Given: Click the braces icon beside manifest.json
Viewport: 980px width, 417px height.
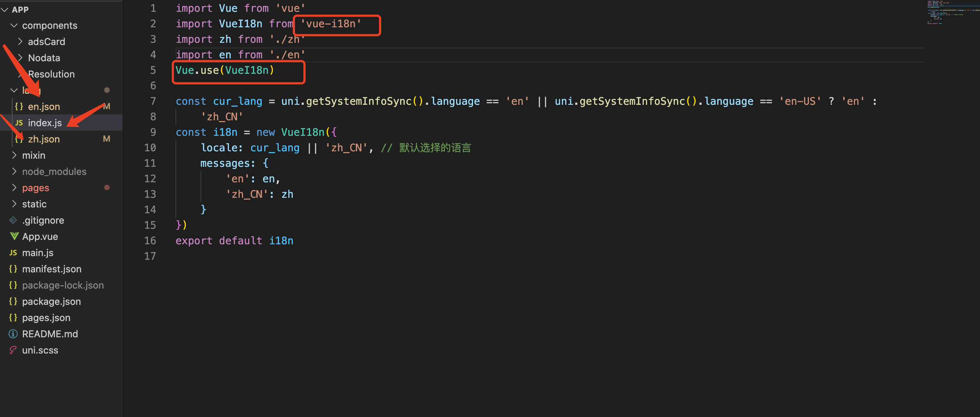Looking at the screenshot, I should coord(13,269).
